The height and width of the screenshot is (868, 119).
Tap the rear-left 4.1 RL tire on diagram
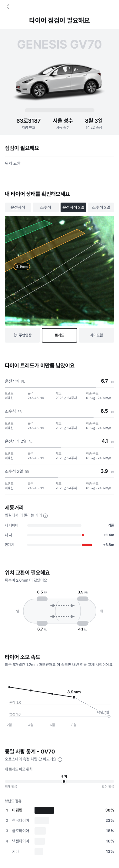[x=82, y=623]
